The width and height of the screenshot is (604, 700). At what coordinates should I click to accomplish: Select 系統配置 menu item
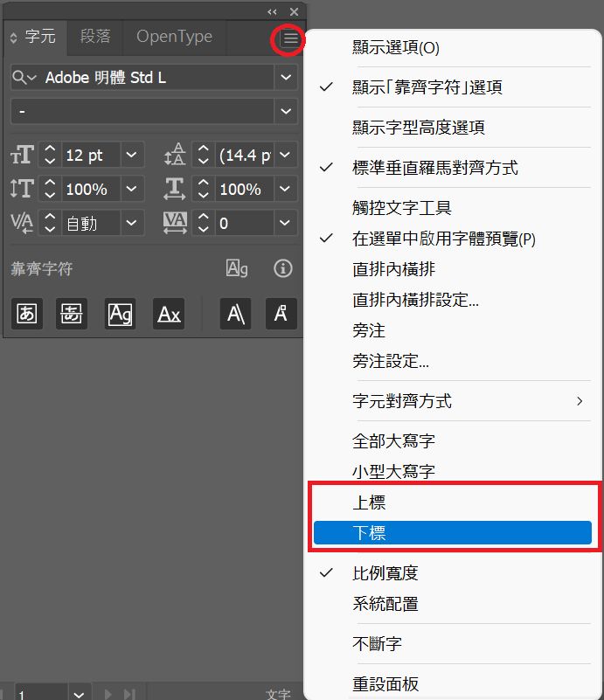coord(452,604)
